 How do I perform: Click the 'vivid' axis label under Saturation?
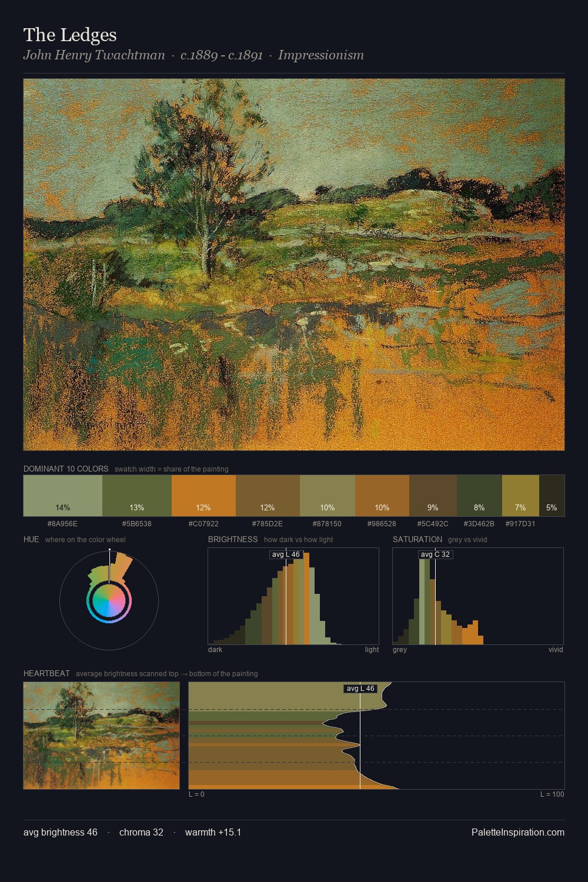pyautogui.click(x=556, y=650)
